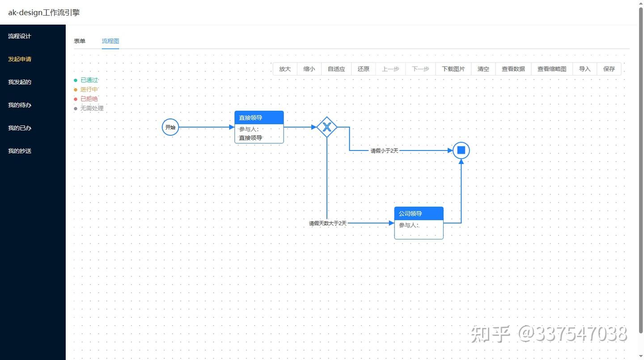Select the 流程图 tab
644x360 pixels.
[x=110, y=41]
